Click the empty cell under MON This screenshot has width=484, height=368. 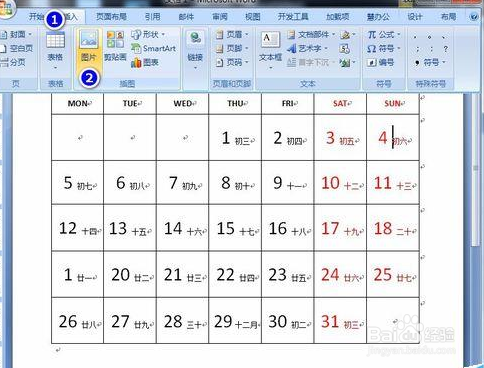point(78,137)
